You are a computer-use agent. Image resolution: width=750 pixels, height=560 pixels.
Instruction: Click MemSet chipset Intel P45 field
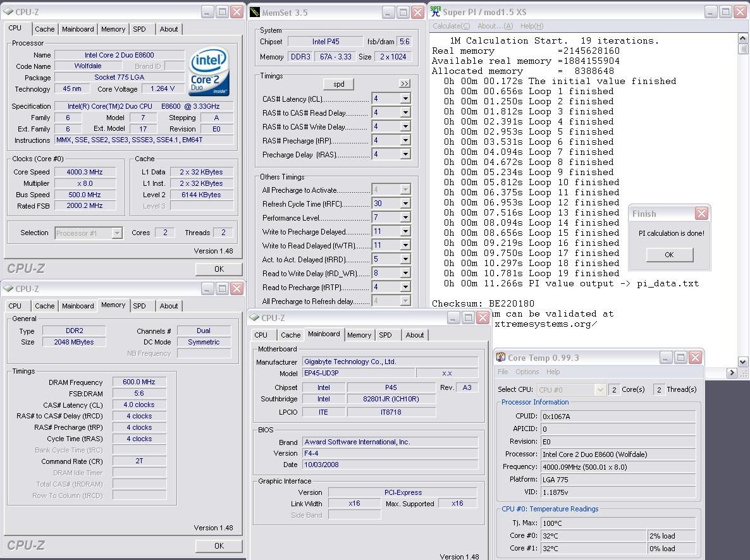coord(326,42)
